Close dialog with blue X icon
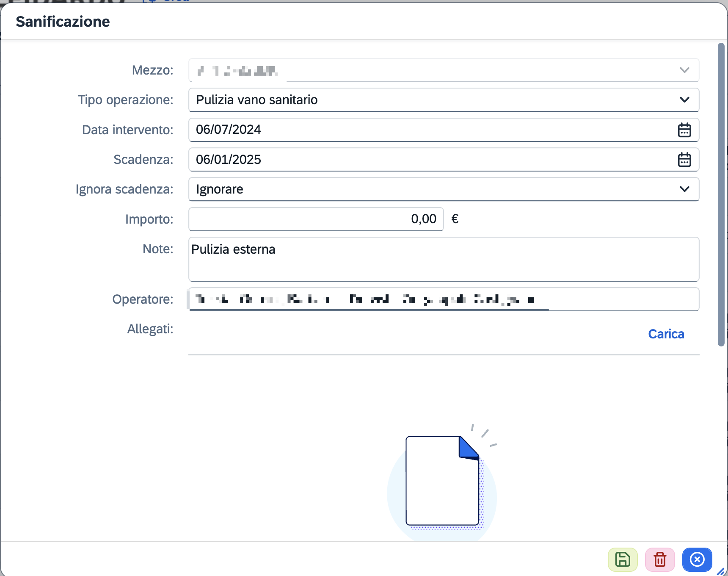Screen dimensions: 728x576 (697, 559)
